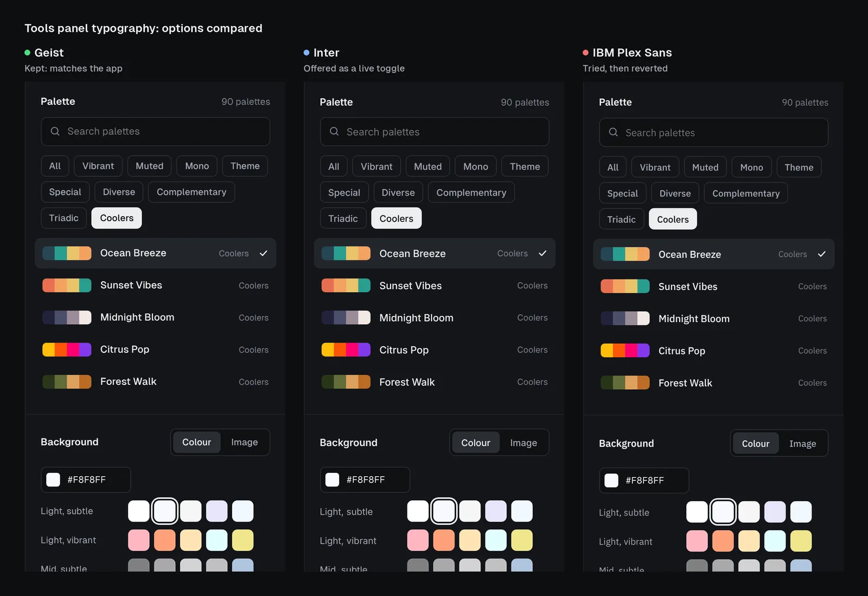The width and height of the screenshot is (868, 596).
Task: Click the #F8F8FF colour chip in Geist panel
Action: tap(53, 480)
